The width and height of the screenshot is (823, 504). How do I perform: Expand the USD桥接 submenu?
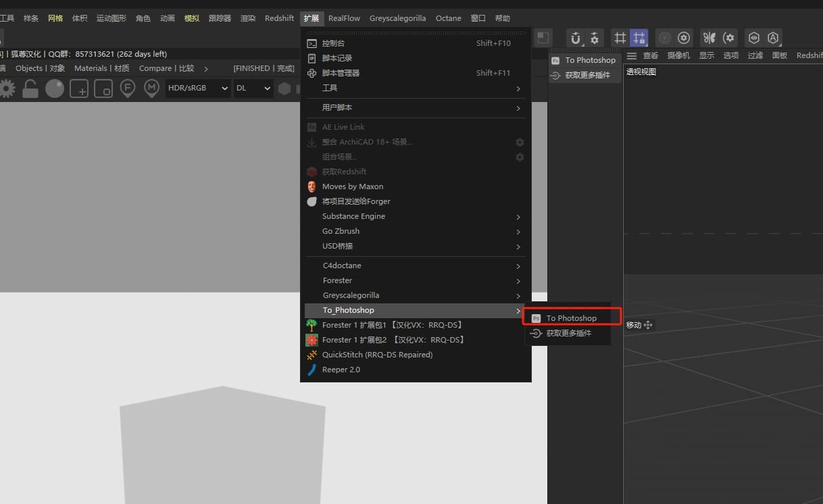pyautogui.click(x=416, y=246)
